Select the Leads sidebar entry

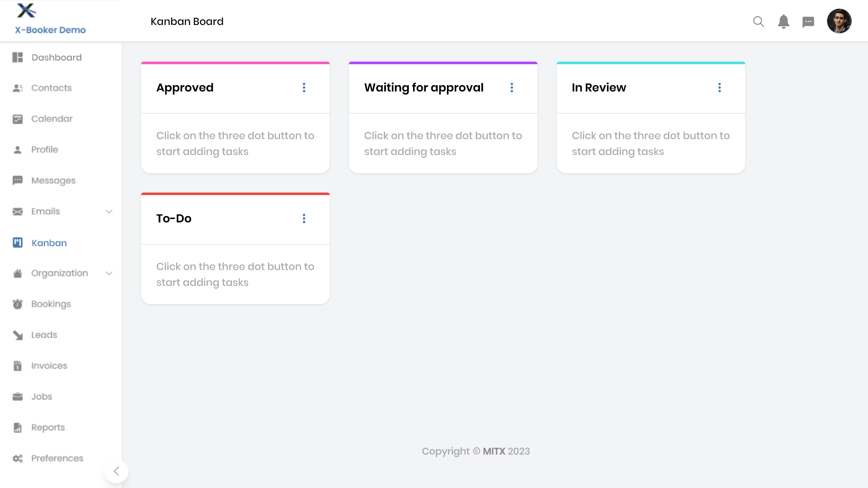(x=44, y=335)
